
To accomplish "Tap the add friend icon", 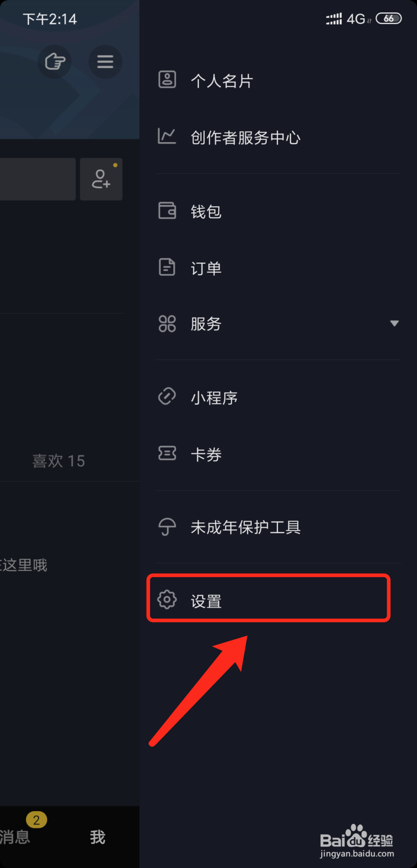I will (x=101, y=179).
